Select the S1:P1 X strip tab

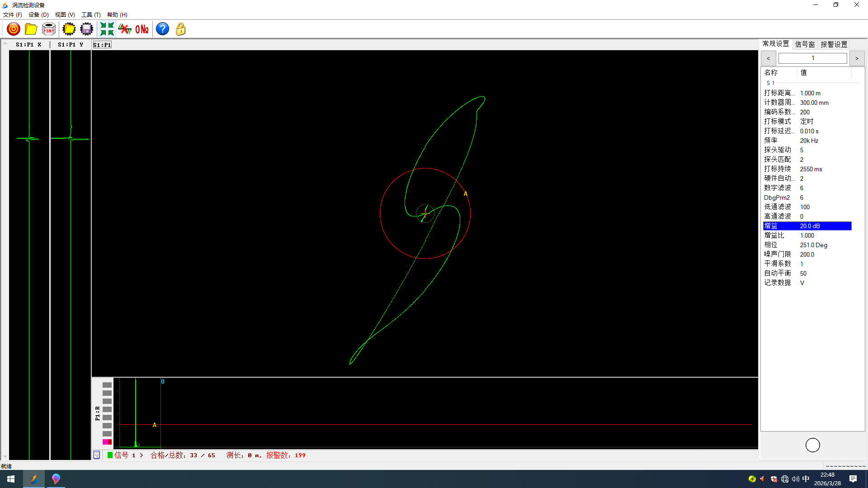click(x=28, y=45)
